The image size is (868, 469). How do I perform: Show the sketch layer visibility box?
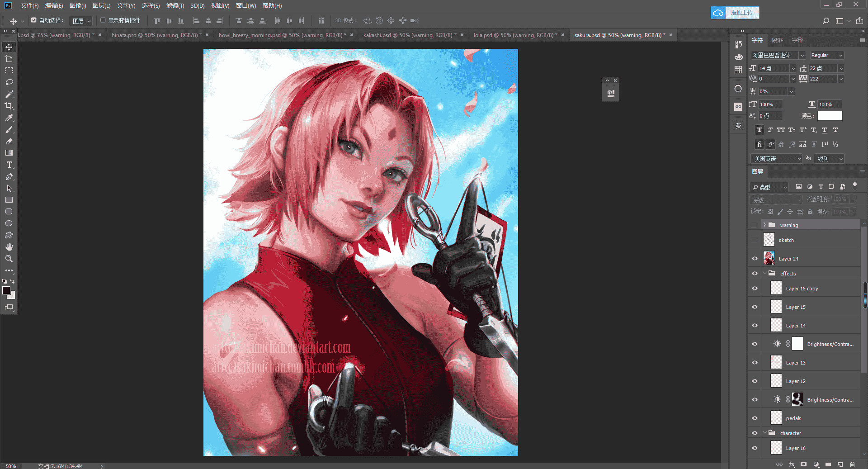[755, 240]
